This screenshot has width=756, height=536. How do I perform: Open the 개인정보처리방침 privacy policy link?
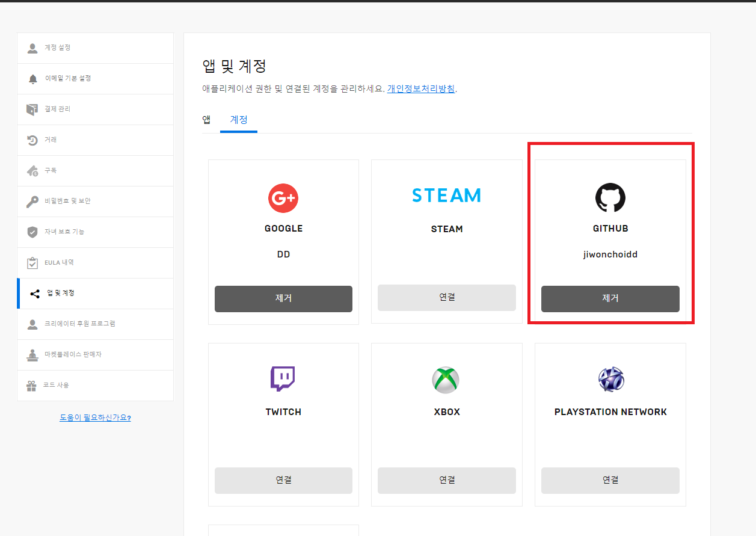pyautogui.click(x=421, y=89)
